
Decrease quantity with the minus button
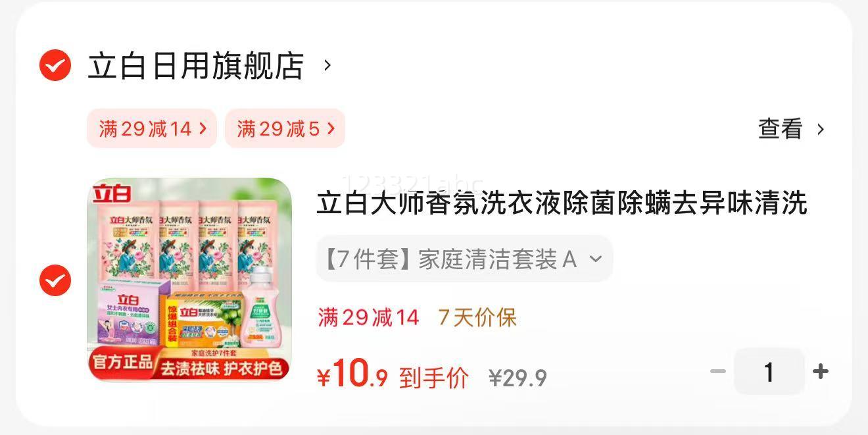pyautogui.click(x=717, y=372)
